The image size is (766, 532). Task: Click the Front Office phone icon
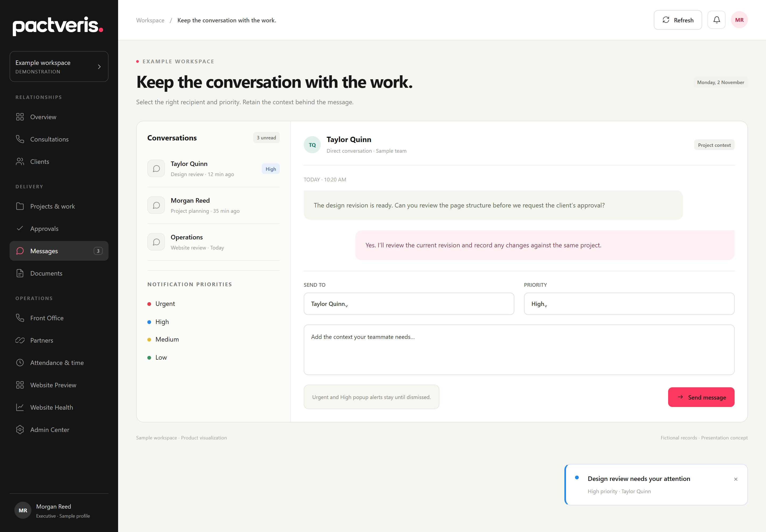[x=20, y=318]
